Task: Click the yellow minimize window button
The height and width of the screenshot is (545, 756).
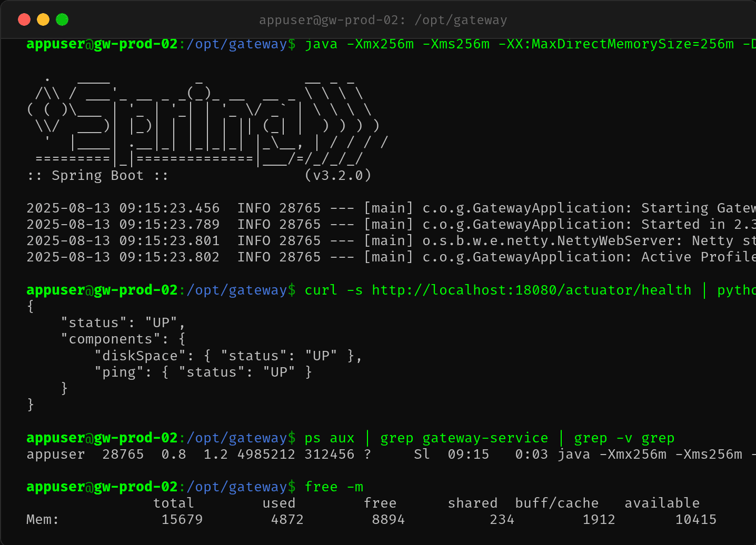Action: tap(43, 19)
